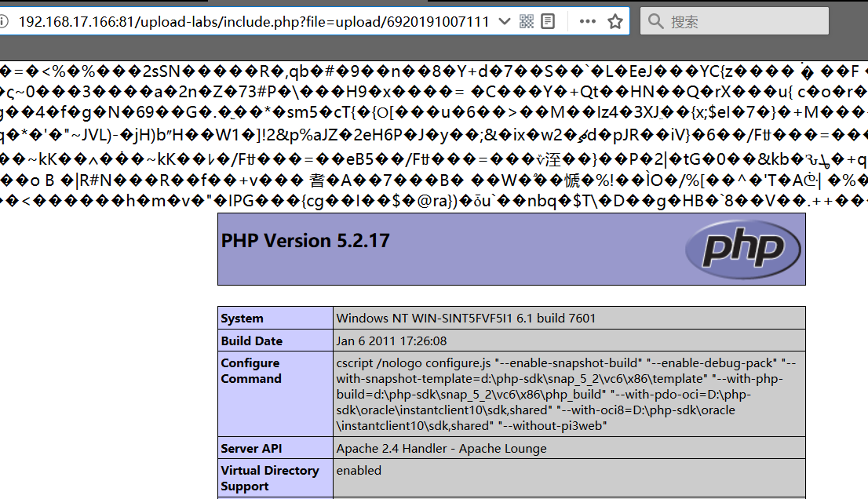Click the PHP logo image
Image resolution: width=868 pixels, height=499 pixels.
(x=743, y=249)
